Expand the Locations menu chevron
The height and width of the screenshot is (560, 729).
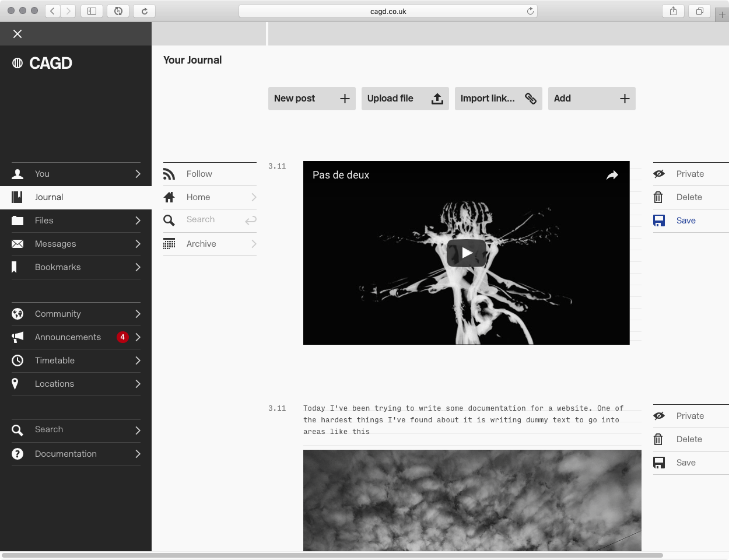138,384
